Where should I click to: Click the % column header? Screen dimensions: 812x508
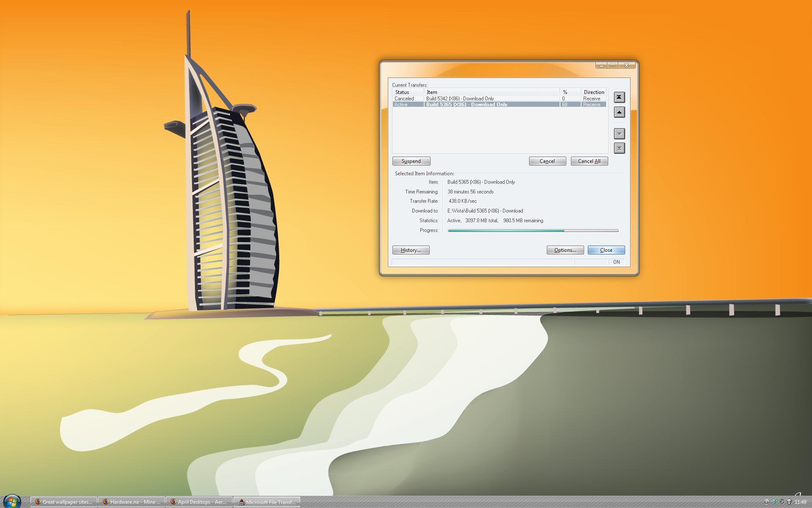[x=570, y=92]
